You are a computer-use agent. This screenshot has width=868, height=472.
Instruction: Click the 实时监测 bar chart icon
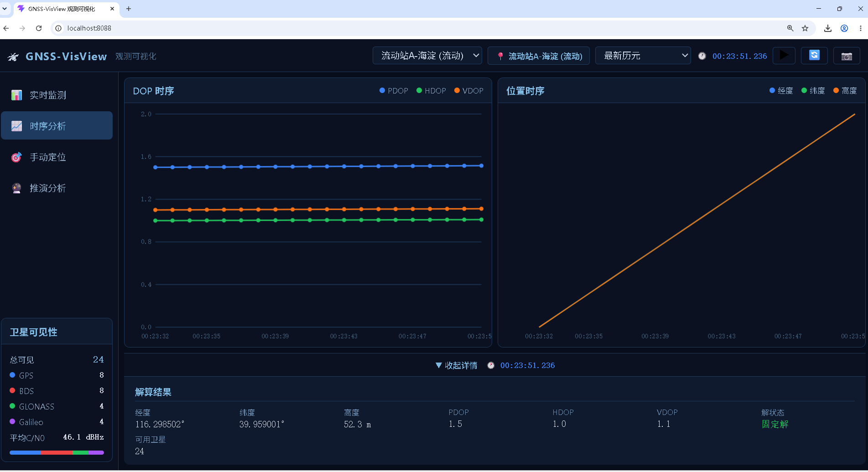click(x=17, y=95)
